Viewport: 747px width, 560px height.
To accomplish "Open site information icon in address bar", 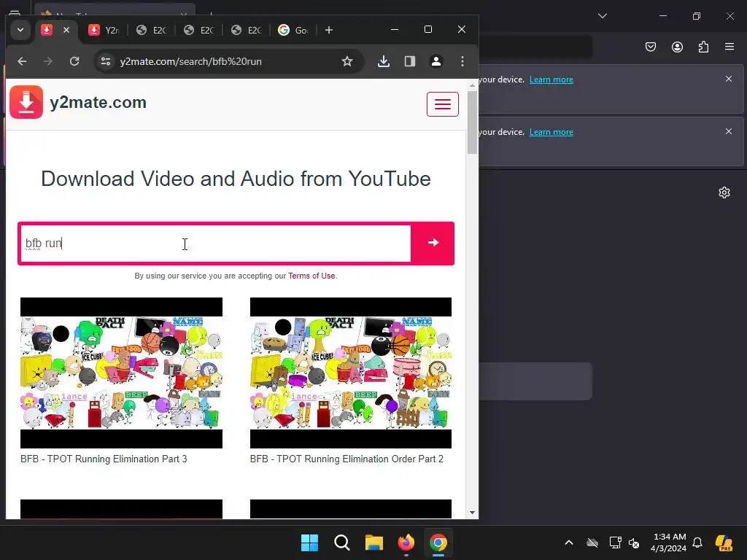I will click(x=106, y=61).
